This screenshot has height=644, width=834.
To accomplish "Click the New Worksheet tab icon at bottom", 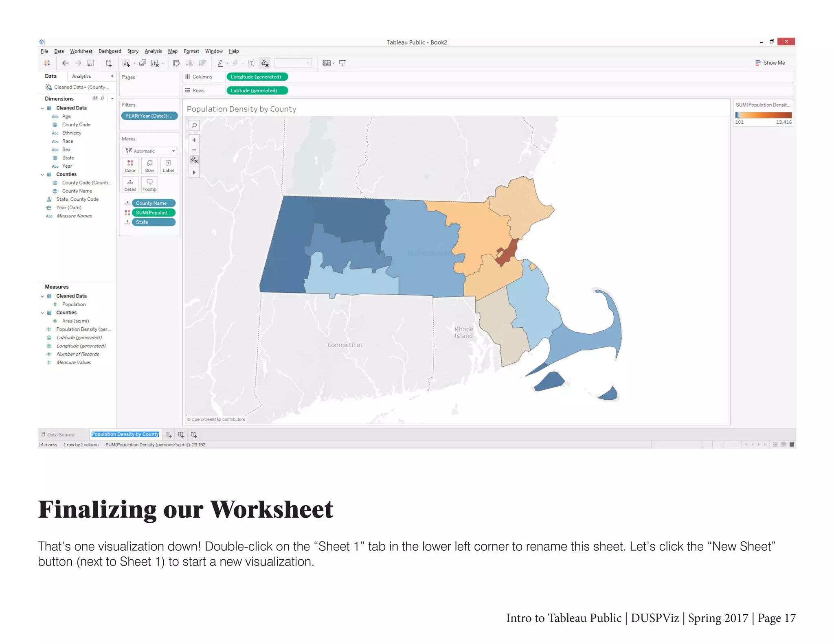I will coord(169,435).
